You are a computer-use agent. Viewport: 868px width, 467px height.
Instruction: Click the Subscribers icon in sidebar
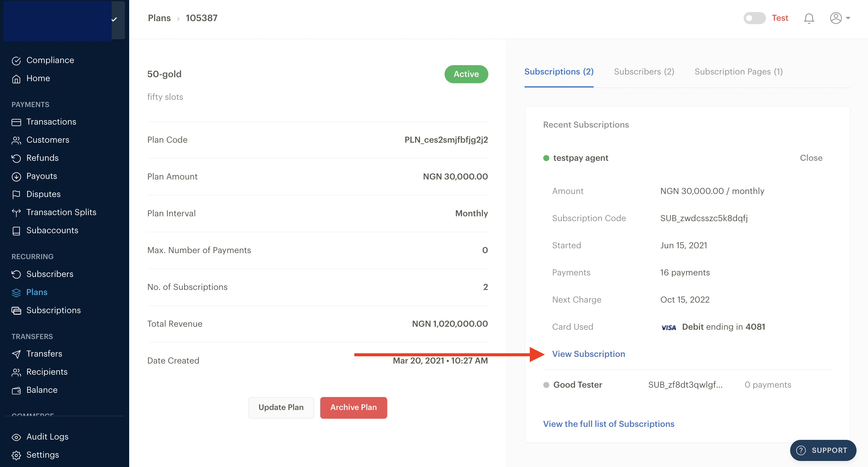click(16, 274)
